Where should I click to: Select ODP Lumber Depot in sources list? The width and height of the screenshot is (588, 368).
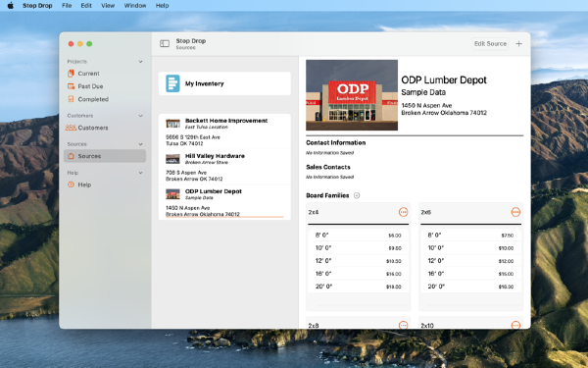224,202
